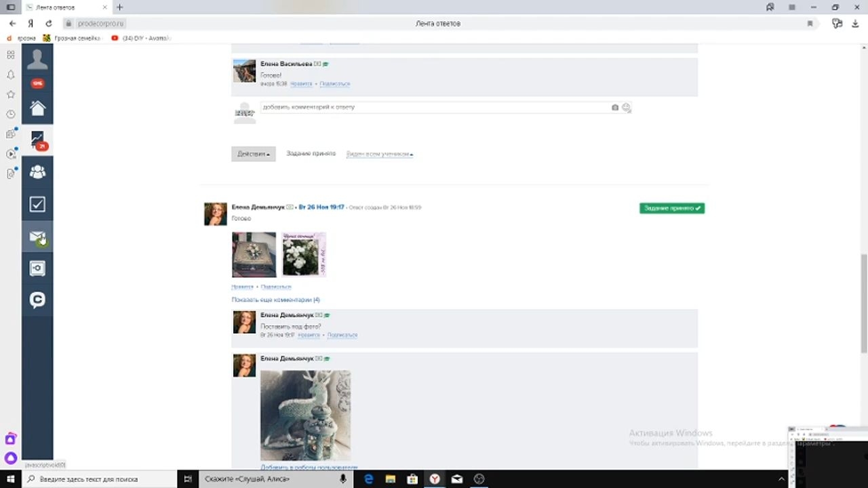Open the browser collections icon below history
Viewport: 868px width, 488px height.
click(x=10, y=134)
